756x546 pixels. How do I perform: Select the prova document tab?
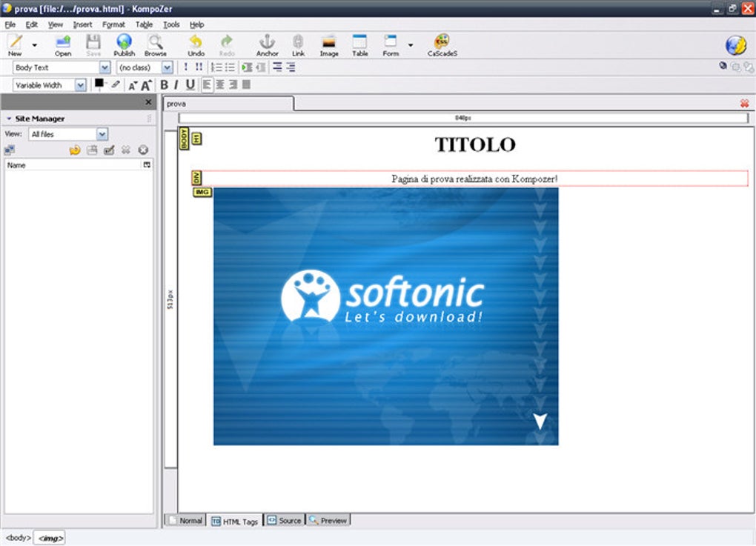click(228, 104)
